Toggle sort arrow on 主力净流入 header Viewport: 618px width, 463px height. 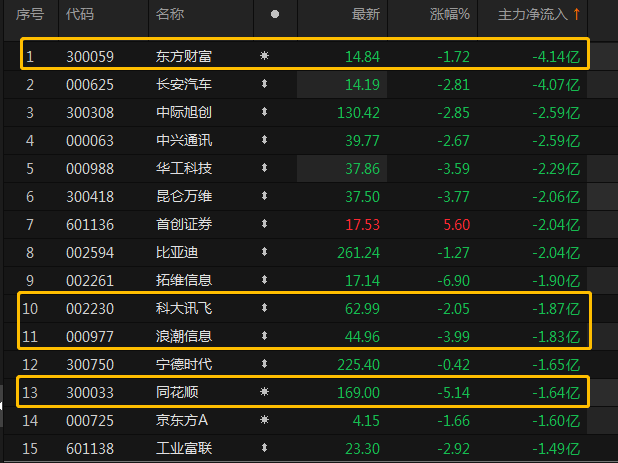[x=576, y=14]
